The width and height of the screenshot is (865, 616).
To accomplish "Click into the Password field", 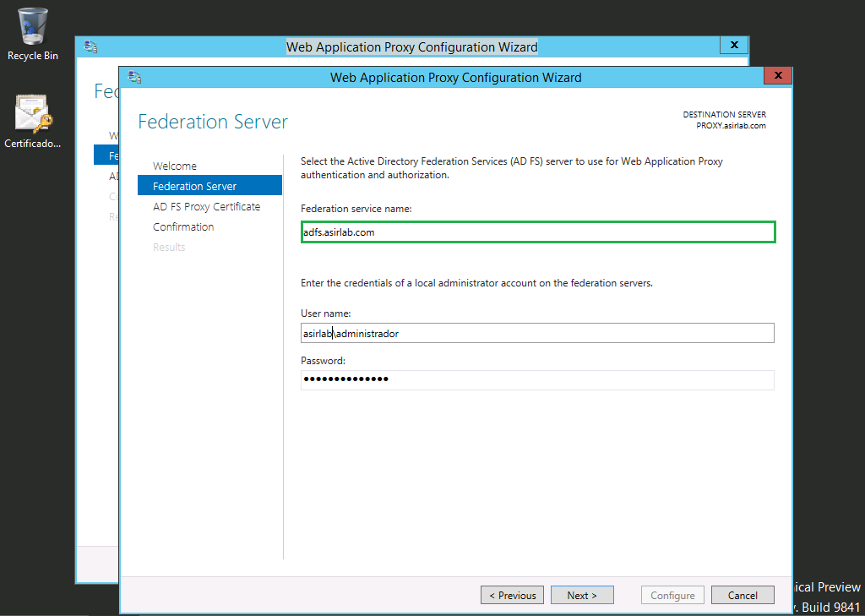I will click(x=537, y=379).
